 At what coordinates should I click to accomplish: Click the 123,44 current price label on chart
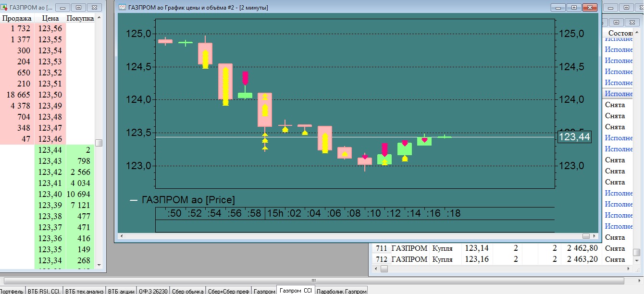(574, 137)
